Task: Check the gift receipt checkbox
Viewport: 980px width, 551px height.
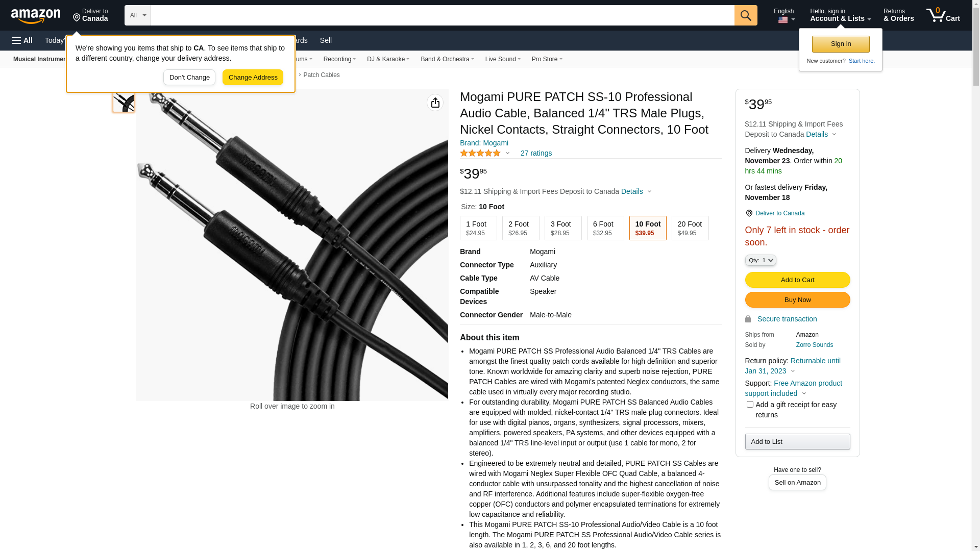Action: click(750, 405)
